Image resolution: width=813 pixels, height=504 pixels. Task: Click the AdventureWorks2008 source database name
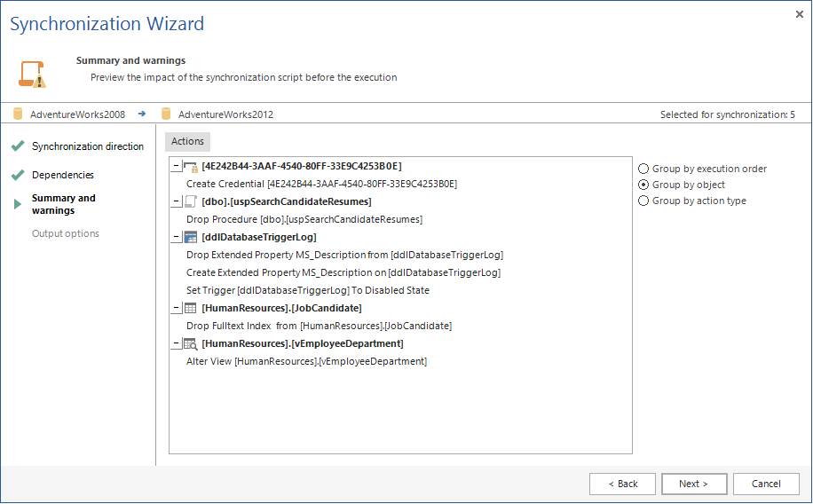pos(77,114)
